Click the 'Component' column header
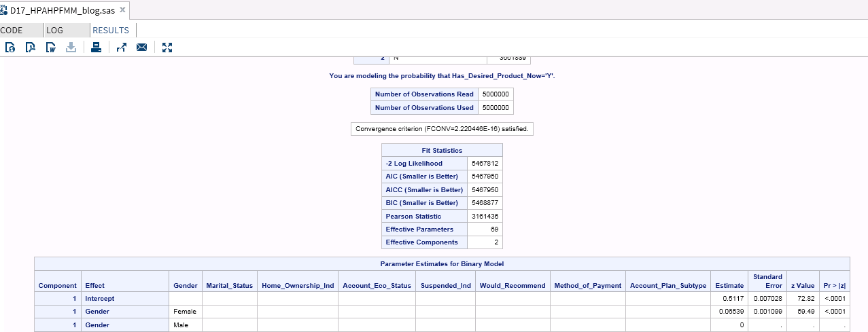 57,285
